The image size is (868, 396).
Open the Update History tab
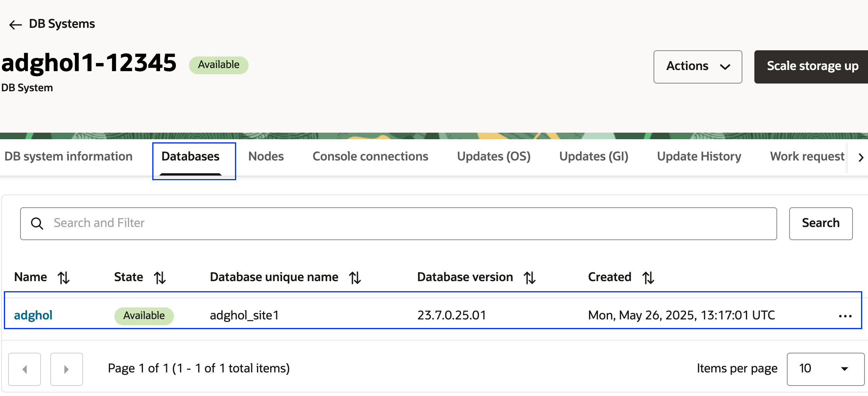pyautogui.click(x=699, y=156)
